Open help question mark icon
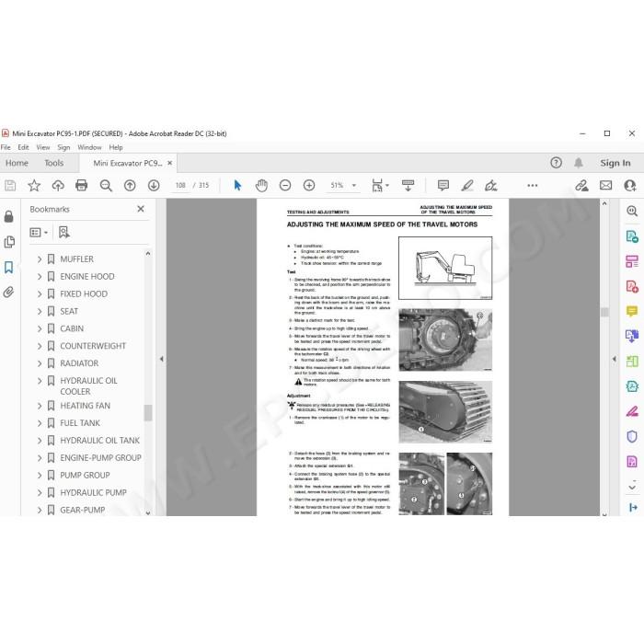The width and height of the screenshot is (644, 644). click(556, 163)
